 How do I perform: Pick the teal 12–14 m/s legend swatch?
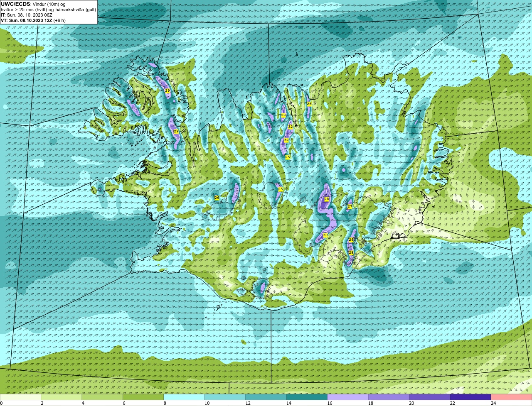coord(266,397)
